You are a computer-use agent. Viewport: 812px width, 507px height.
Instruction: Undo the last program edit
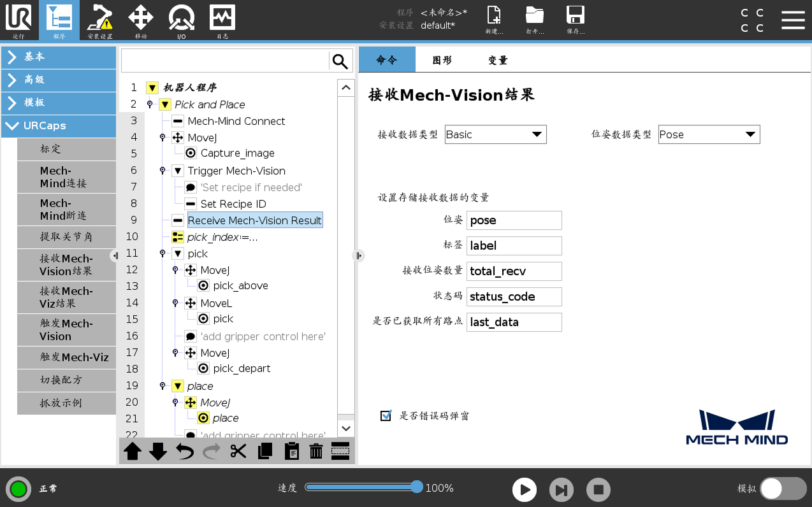pos(185,451)
